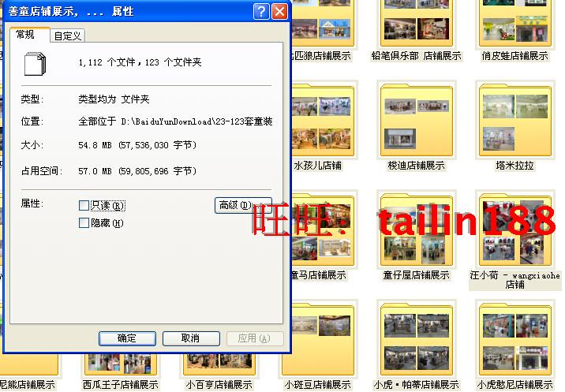This screenshot has height=392, width=565.
Task: Click the 类型均为 文件夹 text
Action: point(114,99)
